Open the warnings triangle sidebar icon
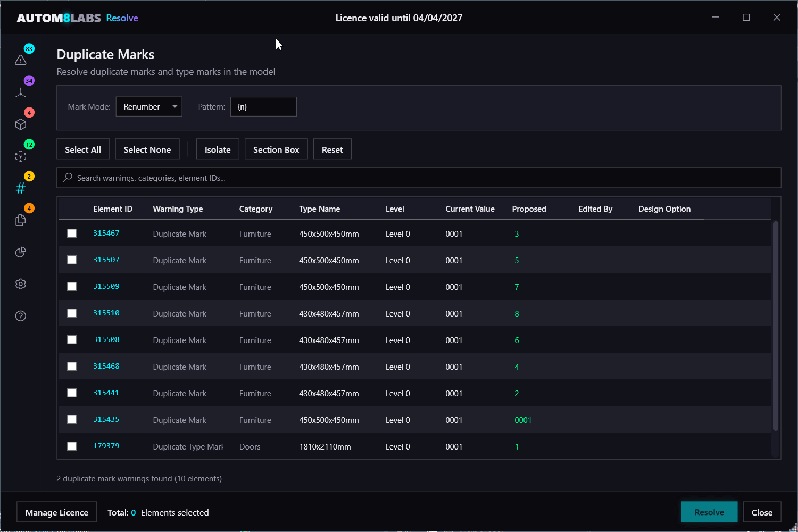Image resolution: width=798 pixels, height=532 pixels. point(21,60)
